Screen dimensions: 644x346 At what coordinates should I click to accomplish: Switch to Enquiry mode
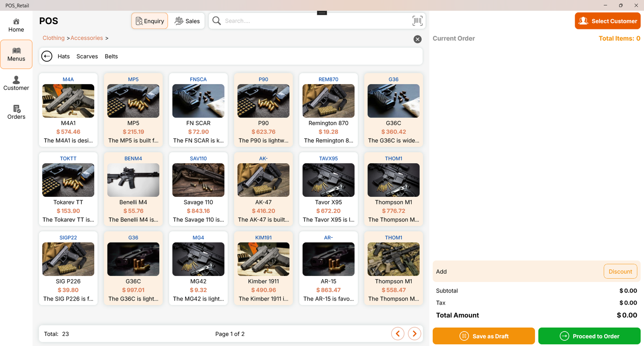pyautogui.click(x=150, y=21)
